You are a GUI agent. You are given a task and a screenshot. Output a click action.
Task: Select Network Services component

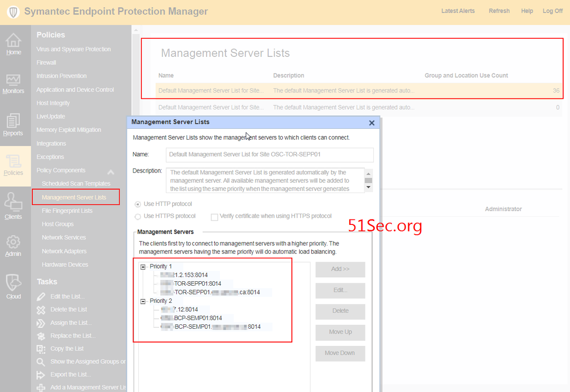64,237
